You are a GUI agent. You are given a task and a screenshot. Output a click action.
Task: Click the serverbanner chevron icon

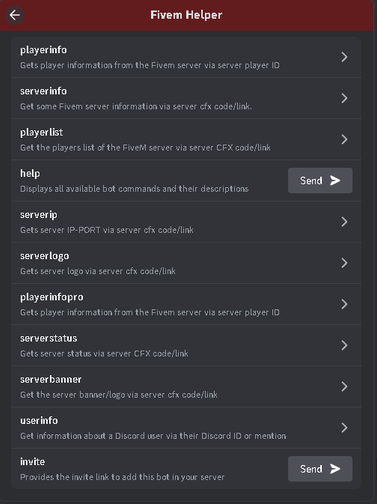(x=344, y=386)
